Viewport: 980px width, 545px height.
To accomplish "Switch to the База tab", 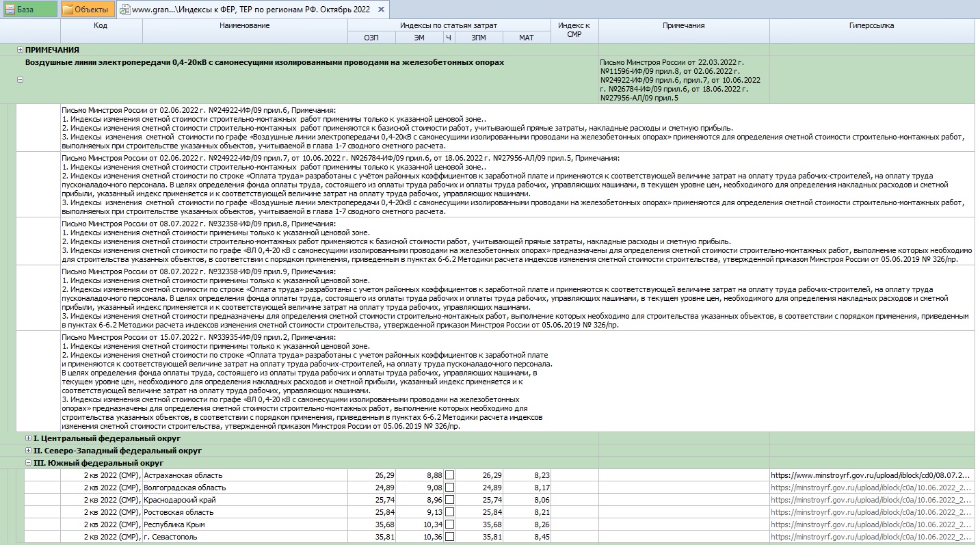I will 29,10.
